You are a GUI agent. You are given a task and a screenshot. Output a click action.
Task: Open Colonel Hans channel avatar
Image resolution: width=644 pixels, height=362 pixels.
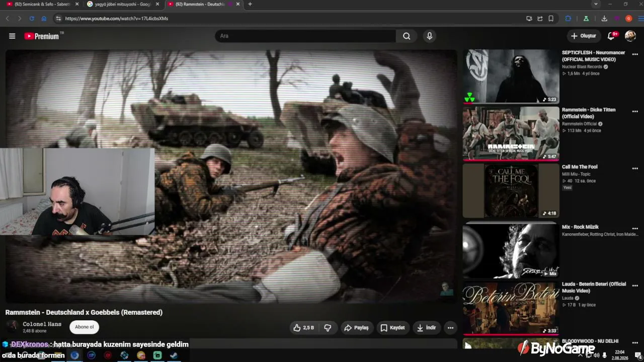(13, 326)
